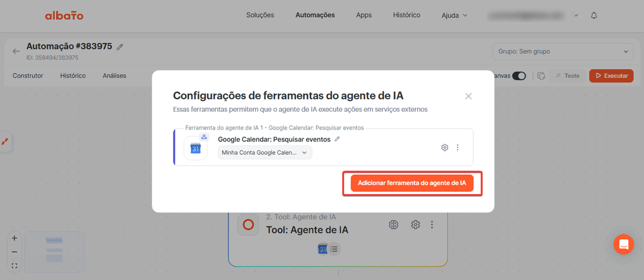Click the canvas minimap thumbnail
The width and height of the screenshot is (644, 280).
click(54, 252)
